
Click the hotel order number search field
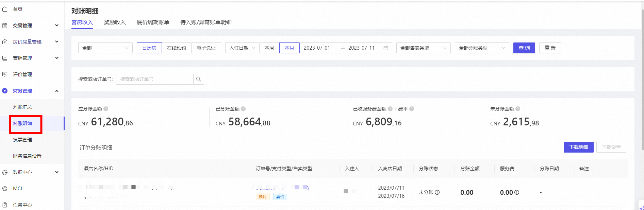[x=155, y=79]
